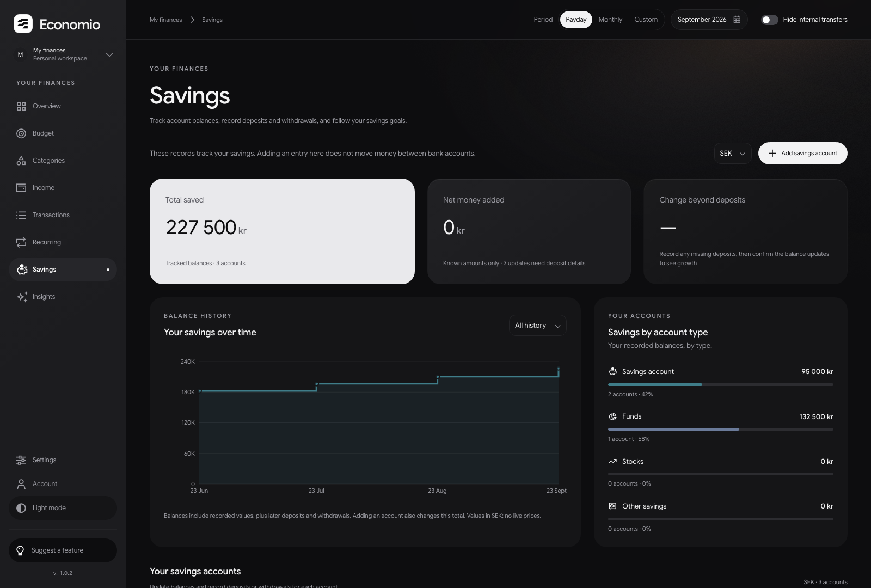871x588 pixels.
Task: Click the Total saved card
Action: click(x=282, y=231)
